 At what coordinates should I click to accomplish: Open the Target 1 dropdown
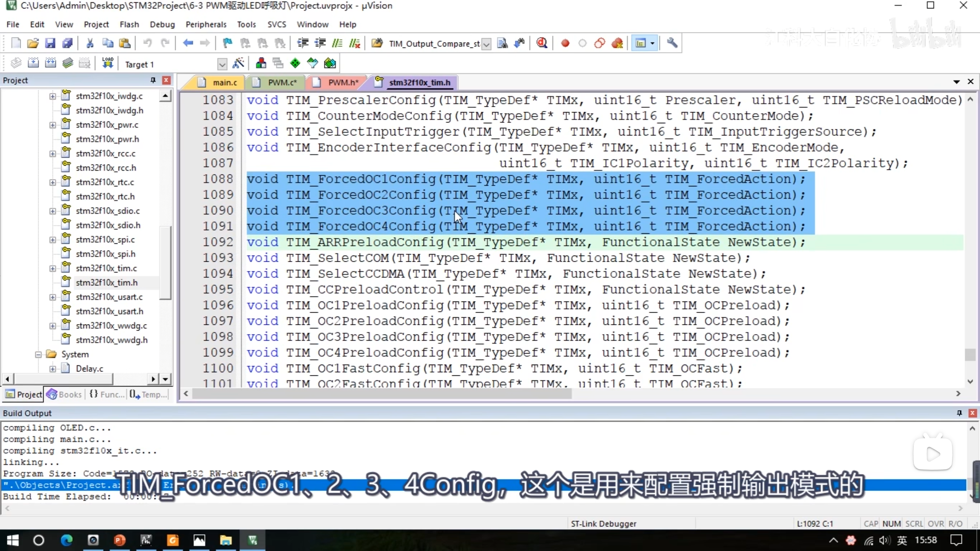click(x=222, y=64)
